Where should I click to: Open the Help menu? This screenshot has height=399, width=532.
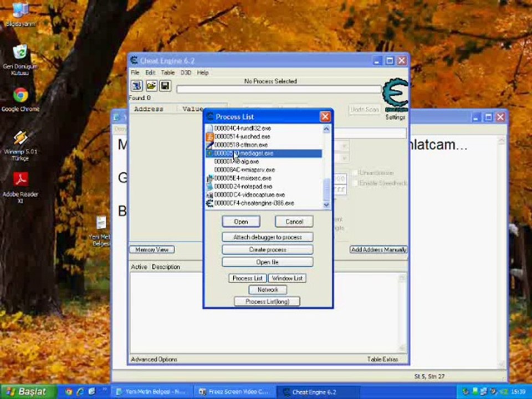(x=203, y=73)
